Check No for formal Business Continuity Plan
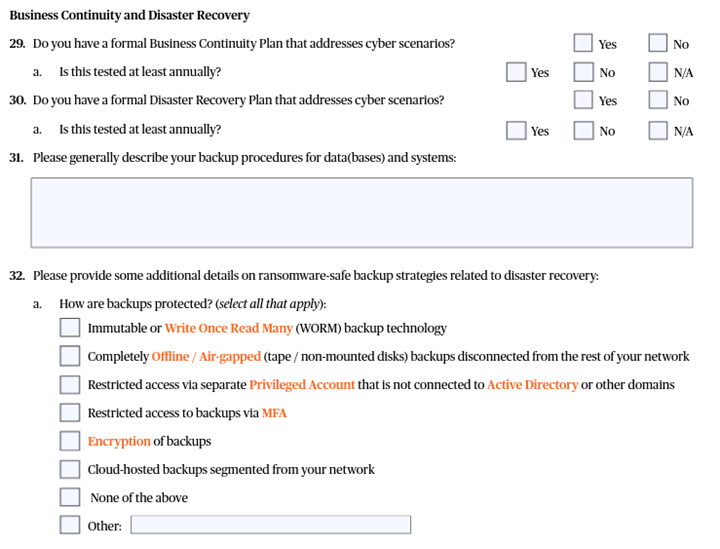 [x=657, y=43]
